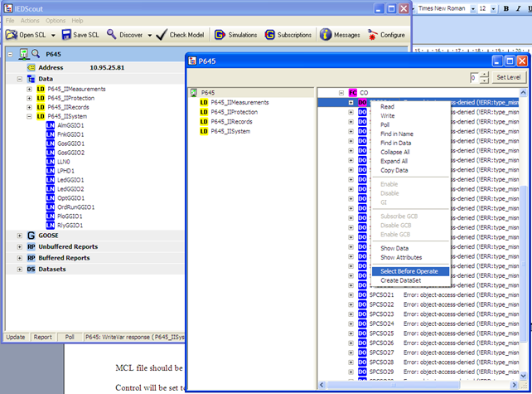This screenshot has width=532, height=394.
Task: Collapse the Data tree node
Action: coord(20,79)
